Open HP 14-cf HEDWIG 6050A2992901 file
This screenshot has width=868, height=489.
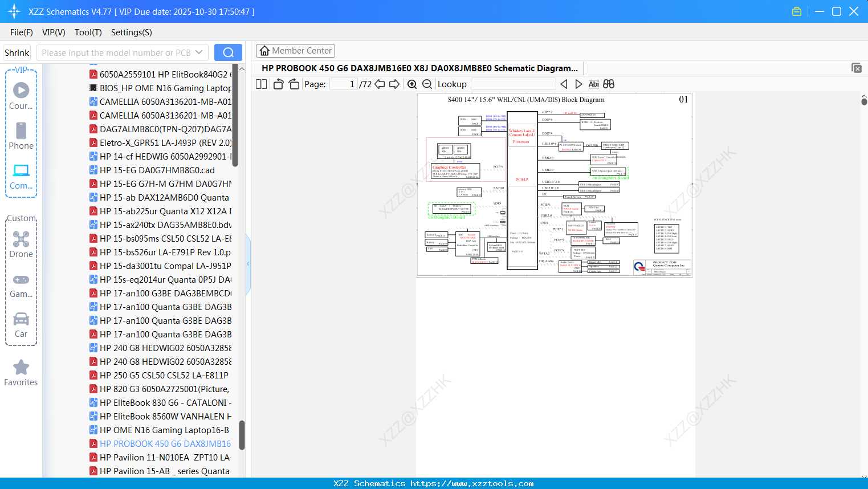click(x=160, y=156)
